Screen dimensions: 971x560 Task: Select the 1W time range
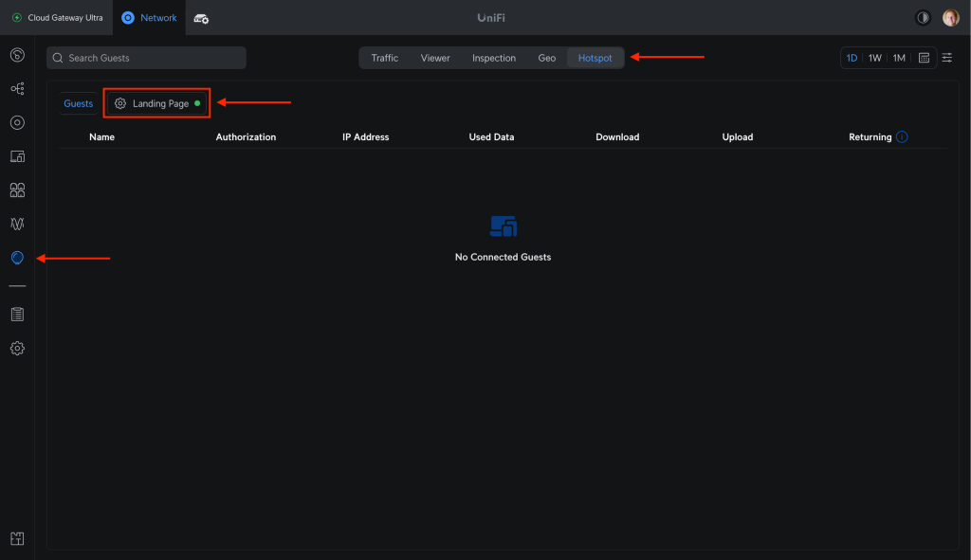[x=875, y=58]
